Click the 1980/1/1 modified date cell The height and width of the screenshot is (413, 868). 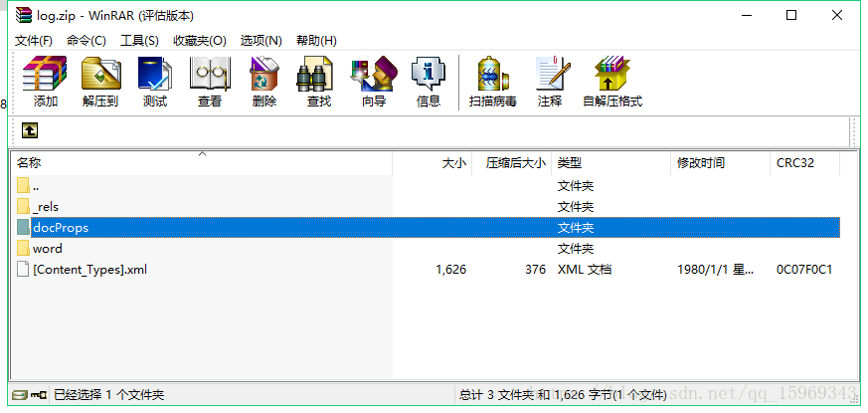point(715,270)
